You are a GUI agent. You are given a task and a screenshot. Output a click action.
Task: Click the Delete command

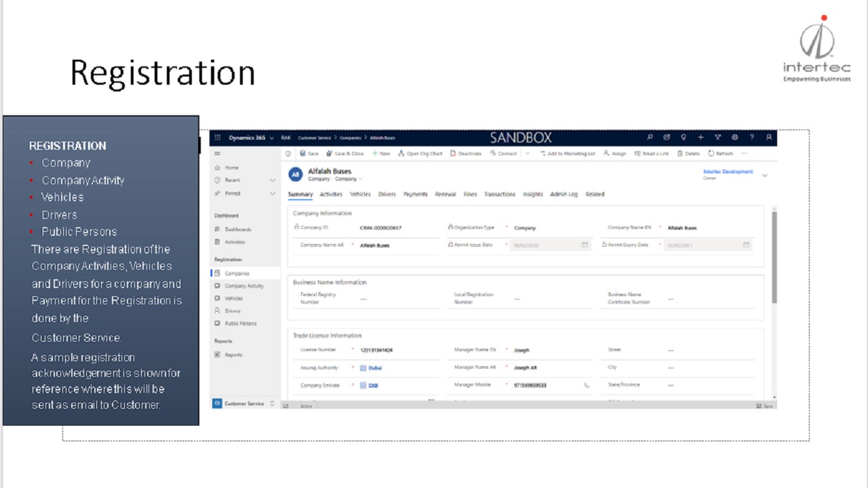pyautogui.click(x=688, y=154)
